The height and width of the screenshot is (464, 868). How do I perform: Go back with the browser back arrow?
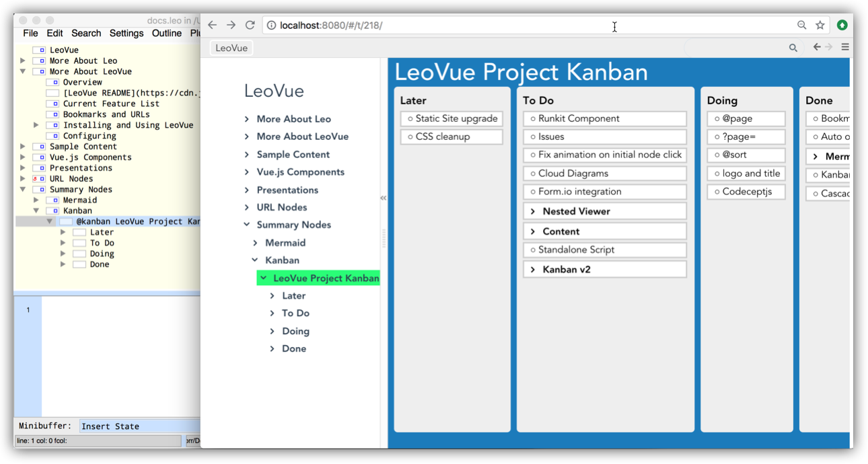[213, 25]
